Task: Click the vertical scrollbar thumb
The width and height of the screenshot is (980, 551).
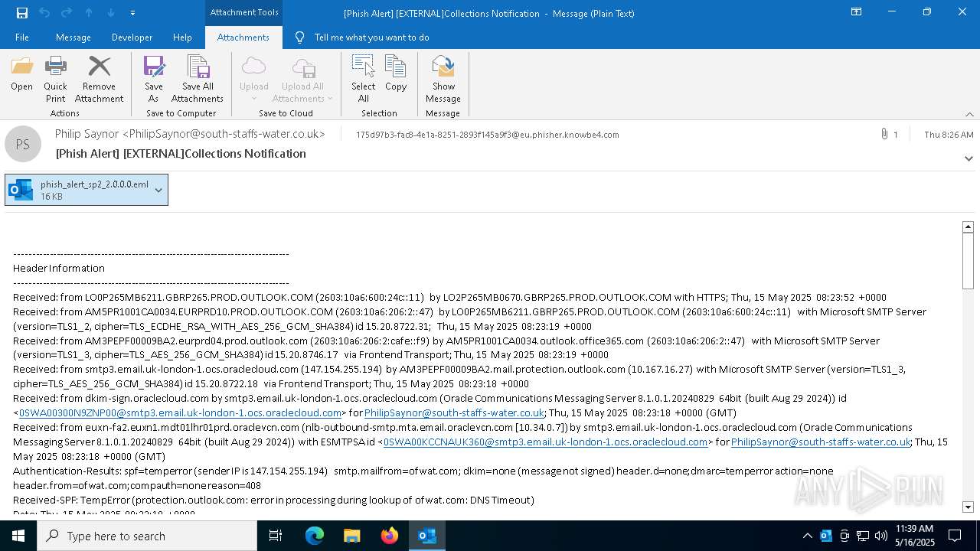Action: [968, 260]
